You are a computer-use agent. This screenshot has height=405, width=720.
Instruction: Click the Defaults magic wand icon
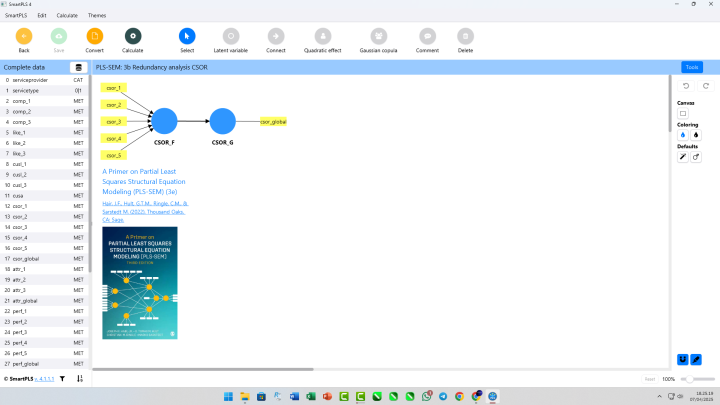coord(683,157)
